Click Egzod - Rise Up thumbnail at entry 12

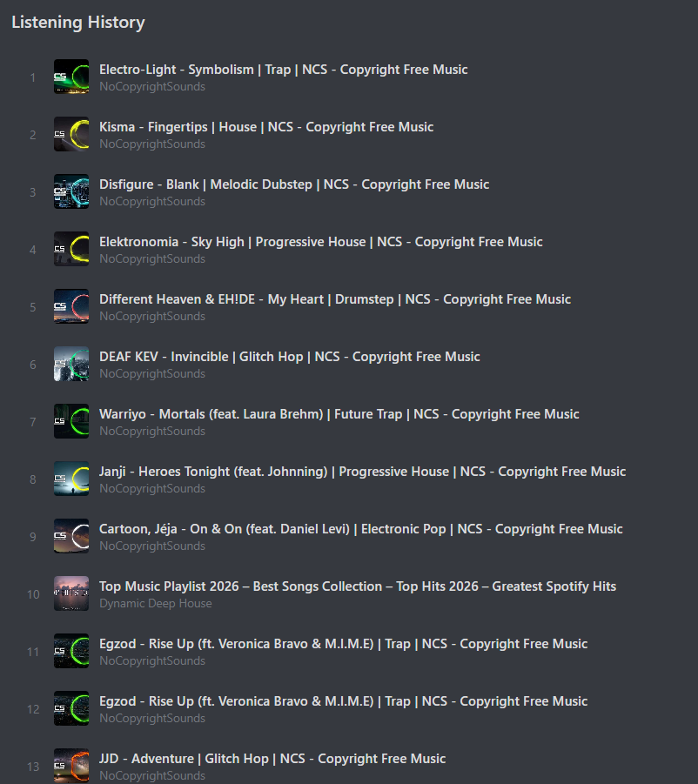(71, 708)
